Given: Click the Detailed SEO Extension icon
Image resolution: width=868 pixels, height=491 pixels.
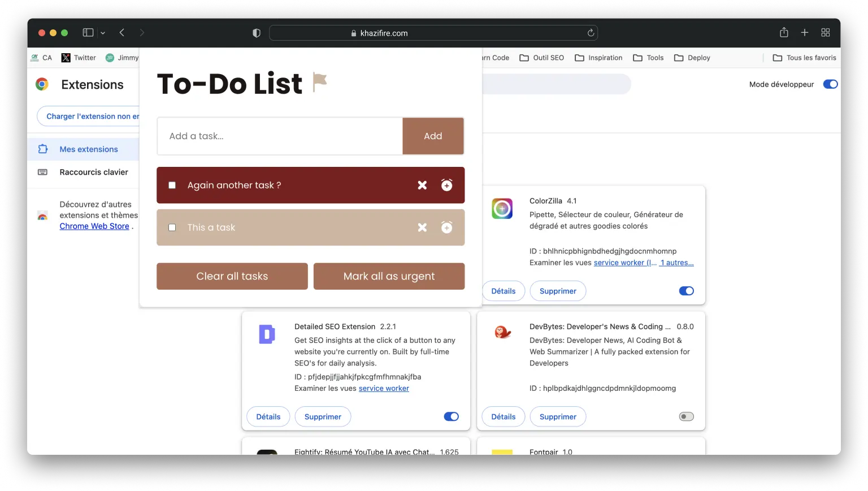Looking at the screenshot, I should click(267, 334).
